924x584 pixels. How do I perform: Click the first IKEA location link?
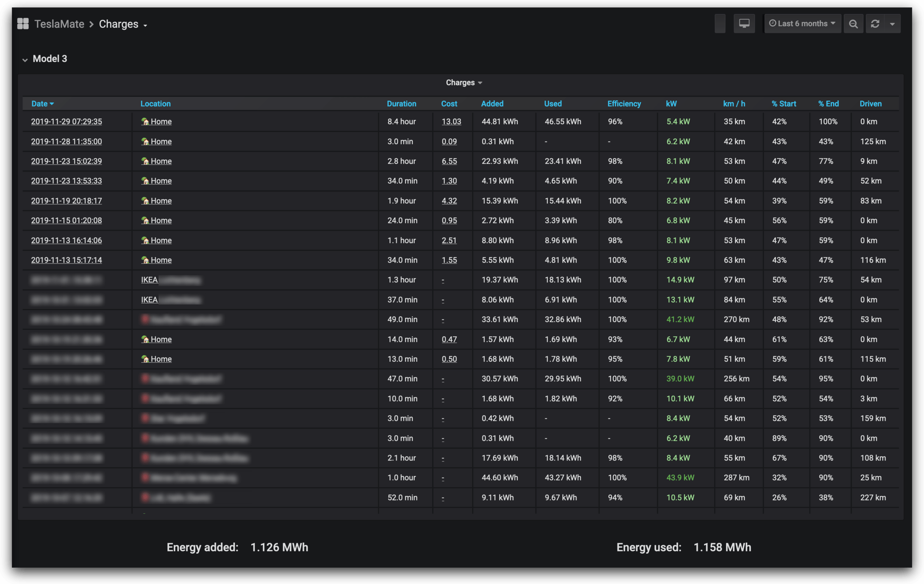point(149,280)
